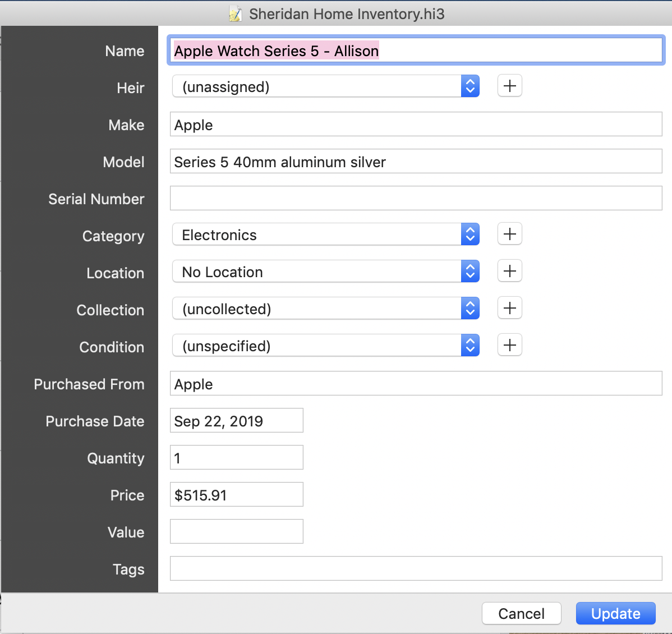Add a new category with plus icon
672x634 pixels.
(509, 234)
